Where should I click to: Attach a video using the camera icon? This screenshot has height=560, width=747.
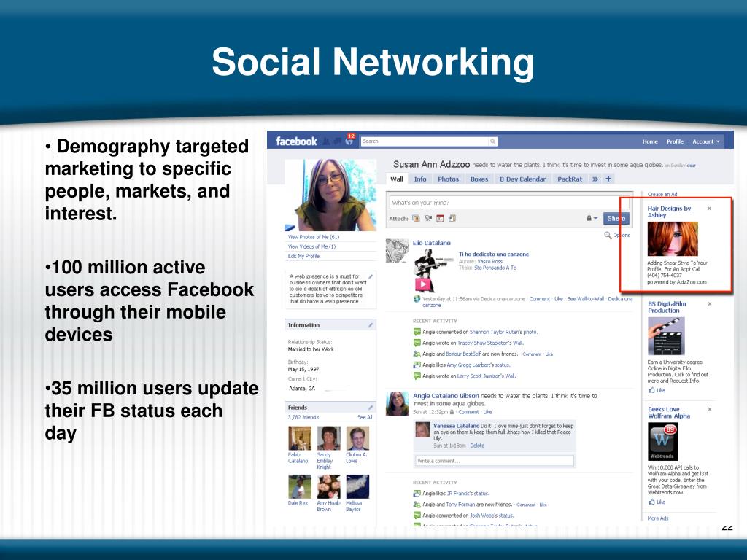[x=428, y=218]
